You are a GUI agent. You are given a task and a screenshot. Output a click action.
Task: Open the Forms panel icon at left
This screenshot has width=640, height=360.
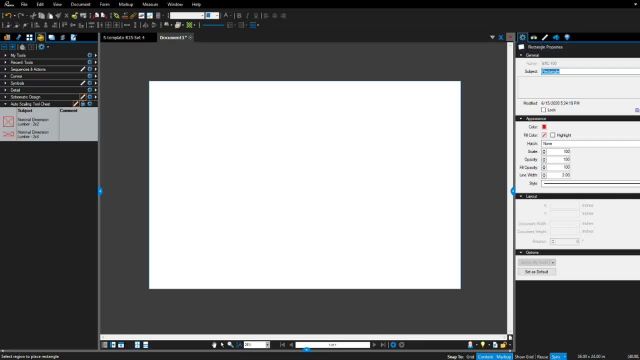pyautogui.click(x=73, y=37)
